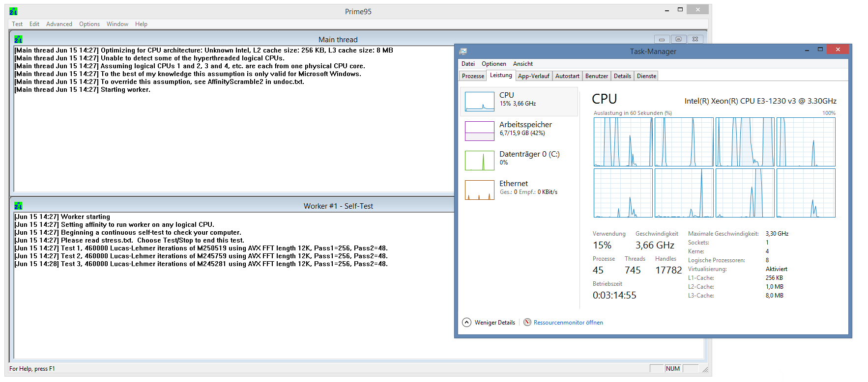
Task: Click the Test 3 M245281 log line
Action: click(201, 264)
